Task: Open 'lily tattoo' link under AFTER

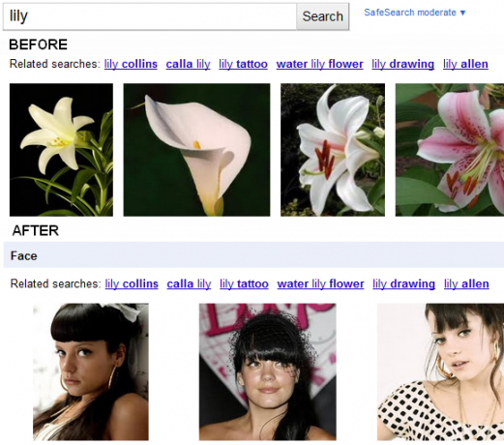Action: (244, 284)
